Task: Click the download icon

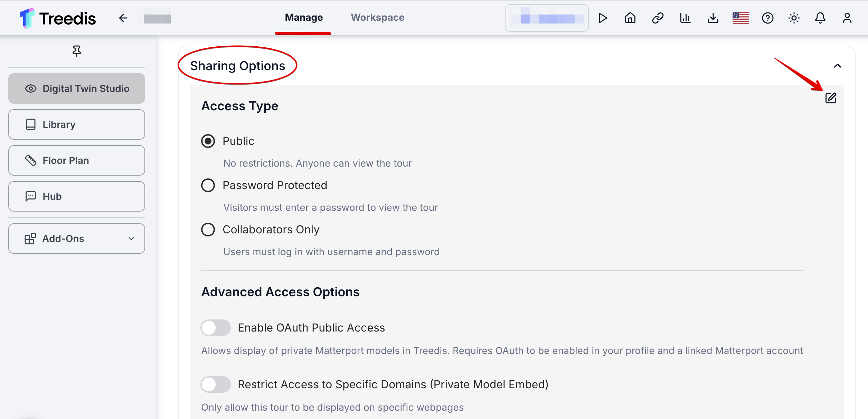Action: 713,18
